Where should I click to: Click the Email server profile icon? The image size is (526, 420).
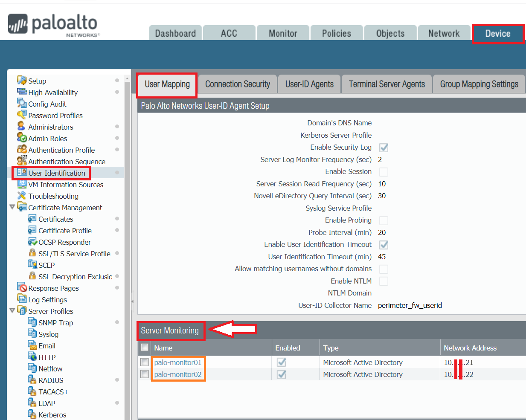[x=32, y=345]
